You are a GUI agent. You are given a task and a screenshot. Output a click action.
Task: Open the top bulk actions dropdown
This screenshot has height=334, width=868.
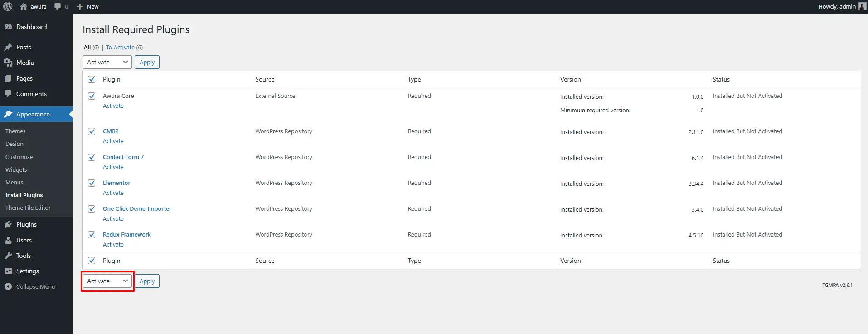tap(107, 62)
